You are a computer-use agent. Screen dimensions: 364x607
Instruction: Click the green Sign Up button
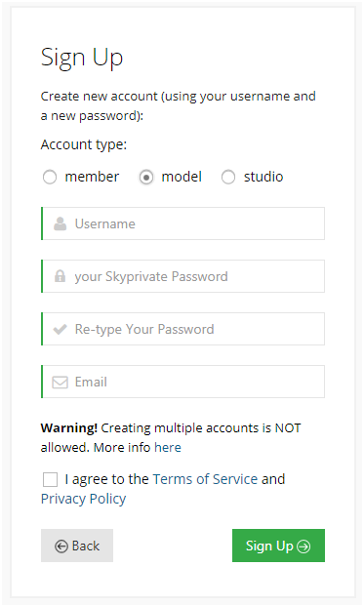pos(278,546)
